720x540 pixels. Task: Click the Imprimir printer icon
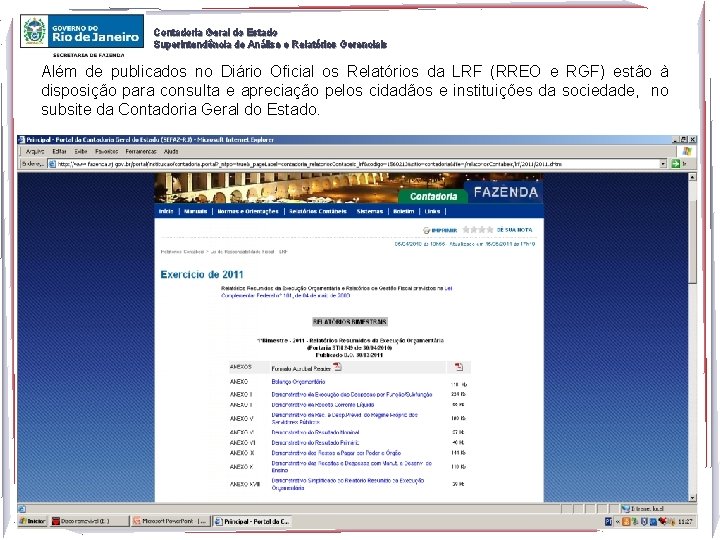(x=426, y=230)
